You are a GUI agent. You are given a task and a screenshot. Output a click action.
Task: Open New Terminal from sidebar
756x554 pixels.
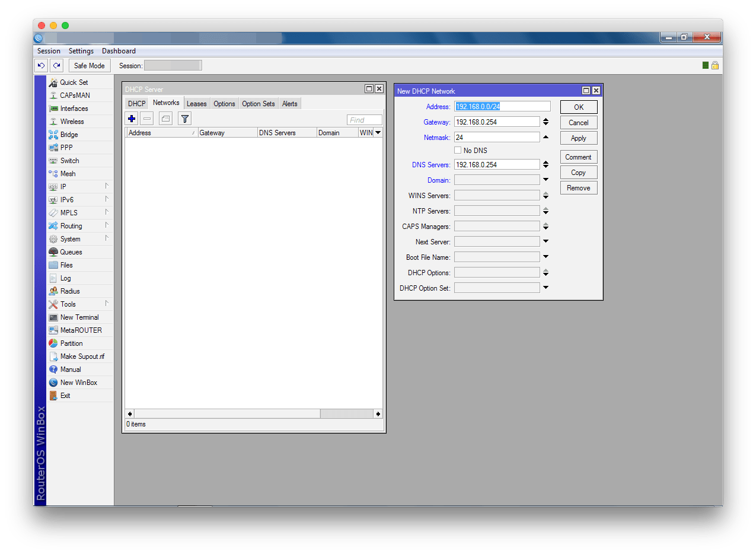point(79,317)
